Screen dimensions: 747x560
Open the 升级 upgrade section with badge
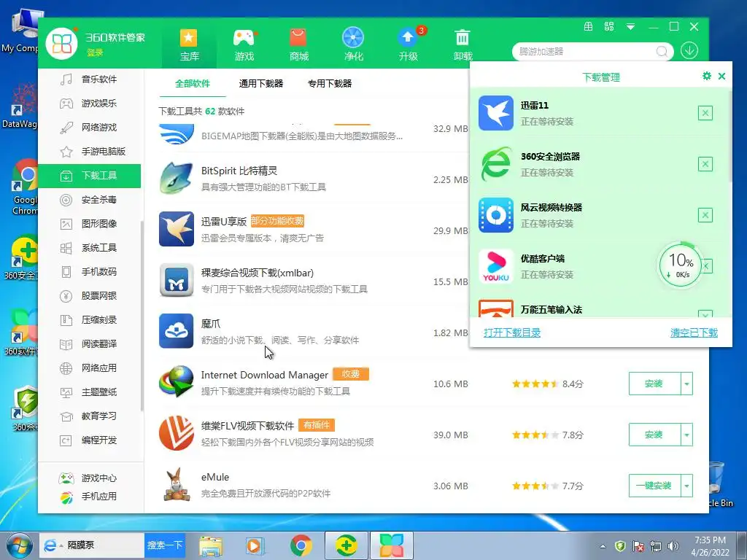pos(409,45)
